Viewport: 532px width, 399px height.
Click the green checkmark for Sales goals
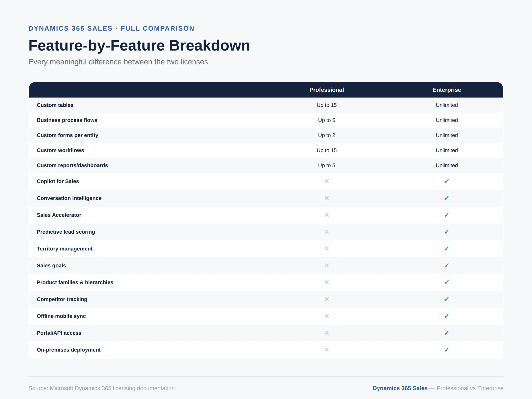coord(447,265)
